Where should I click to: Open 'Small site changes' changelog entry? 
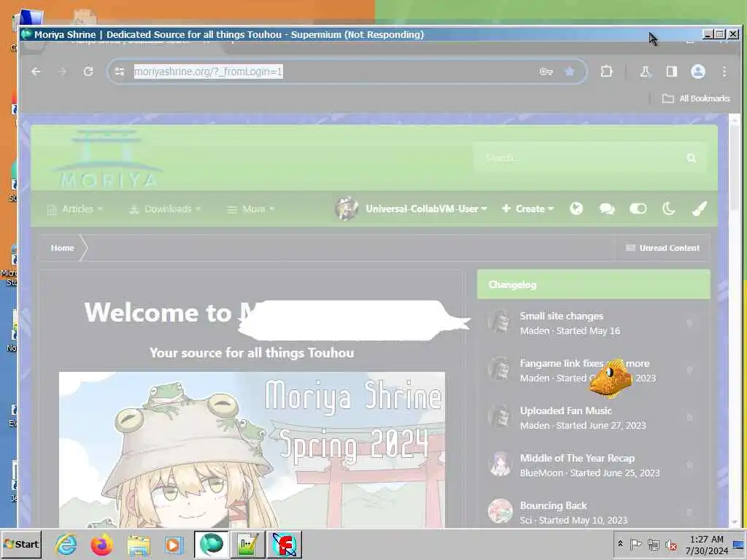click(561, 316)
